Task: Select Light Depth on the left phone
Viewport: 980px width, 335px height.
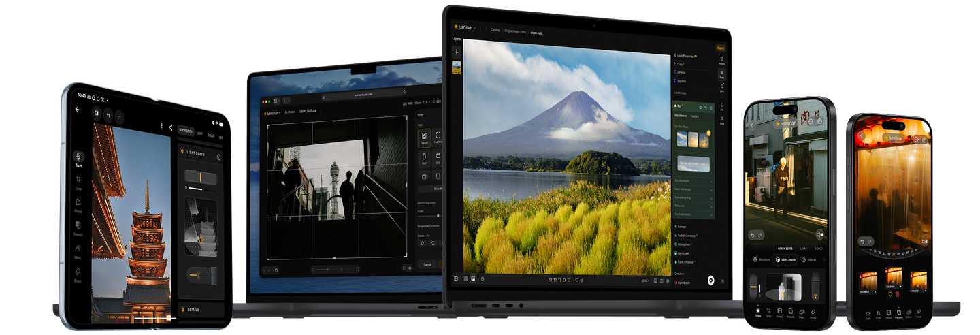Action: point(785,260)
